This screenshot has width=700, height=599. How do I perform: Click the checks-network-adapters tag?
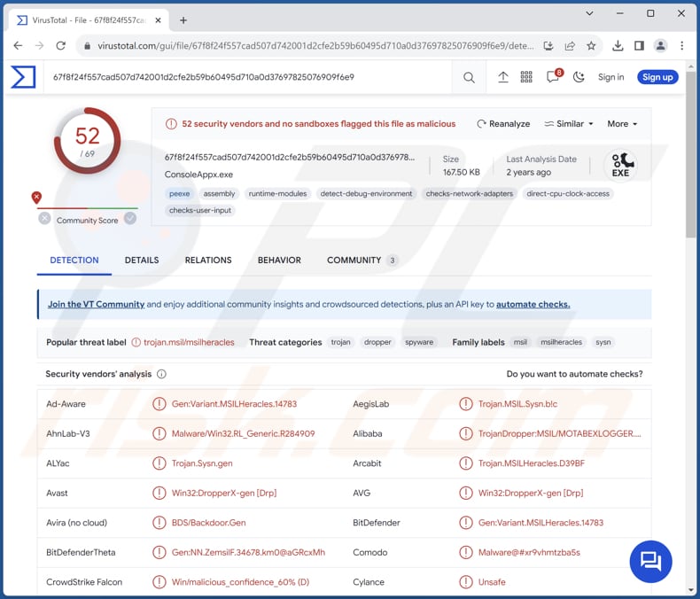[x=470, y=194]
